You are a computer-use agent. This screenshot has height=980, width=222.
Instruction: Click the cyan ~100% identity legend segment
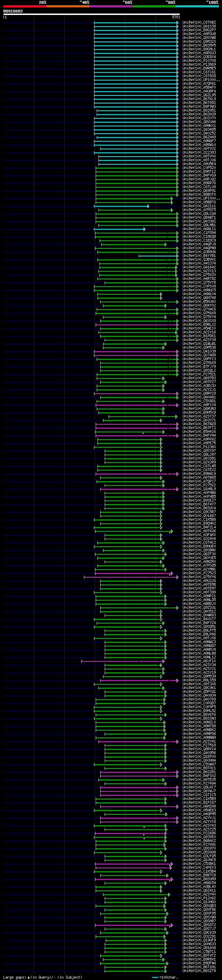coord(197,6)
